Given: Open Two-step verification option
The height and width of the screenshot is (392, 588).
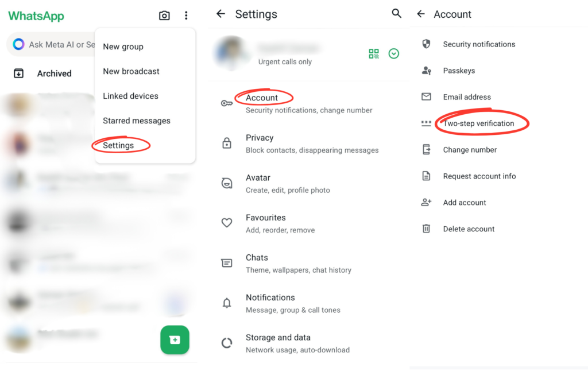Looking at the screenshot, I should pos(499,123).
